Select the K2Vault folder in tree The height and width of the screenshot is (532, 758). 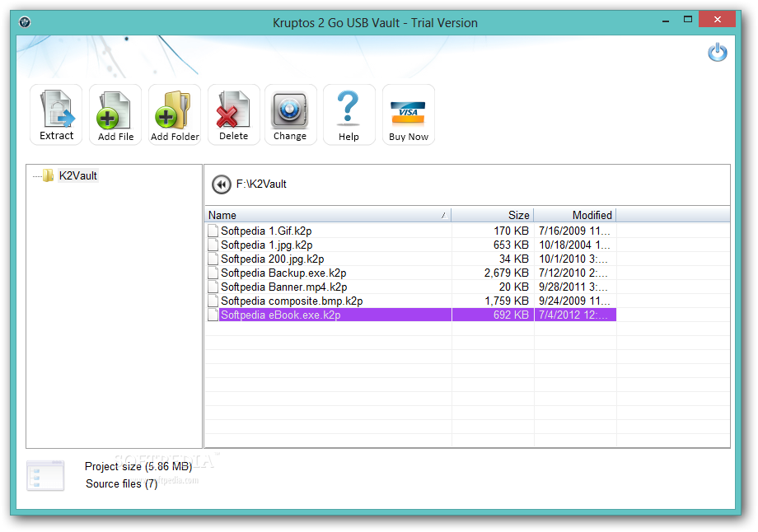pos(77,176)
